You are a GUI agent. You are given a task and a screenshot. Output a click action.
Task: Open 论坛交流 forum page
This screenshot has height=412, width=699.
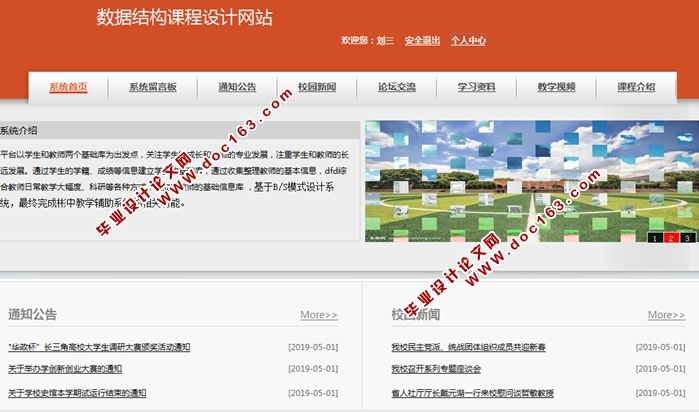(396, 87)
